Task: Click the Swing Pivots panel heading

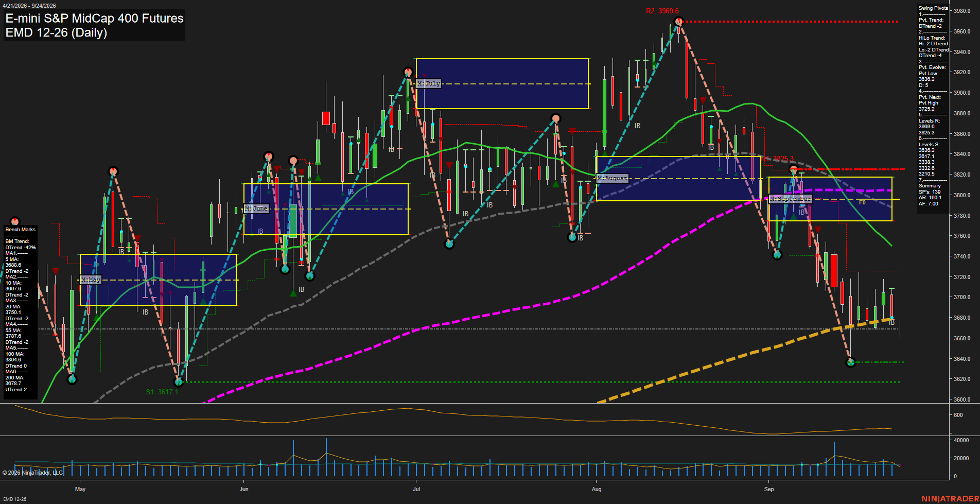Action: point(933,8)
